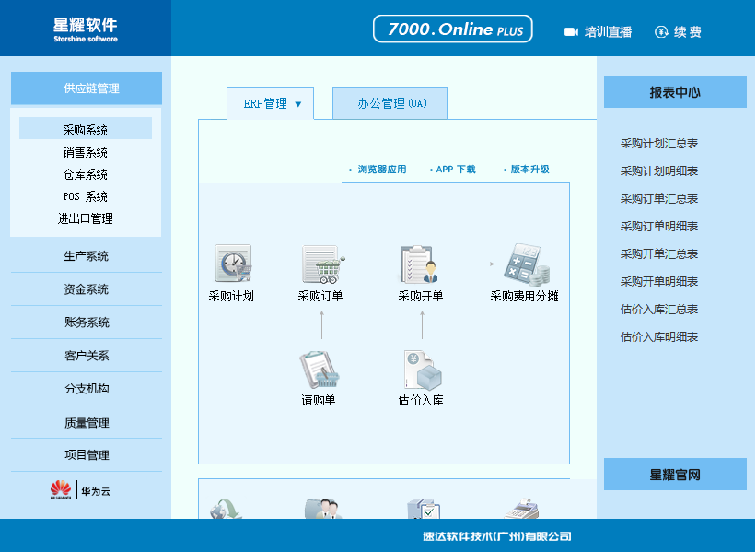Image resolution: width=756 pixels, height=552 pixels.
Task: Open the 估价入库汇总表 report
Action: pyautogui.click(x=659, y=309)
